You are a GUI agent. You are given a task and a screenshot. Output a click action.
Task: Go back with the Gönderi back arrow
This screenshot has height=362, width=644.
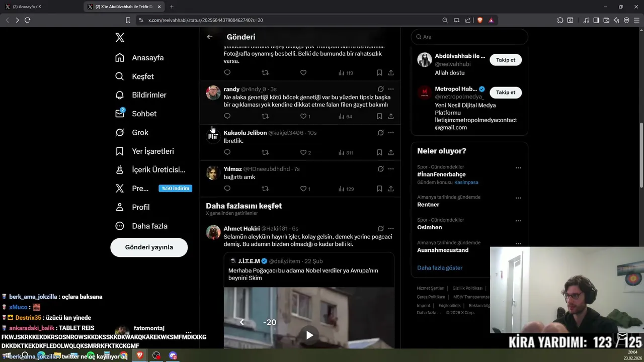[x=210, y=37]
